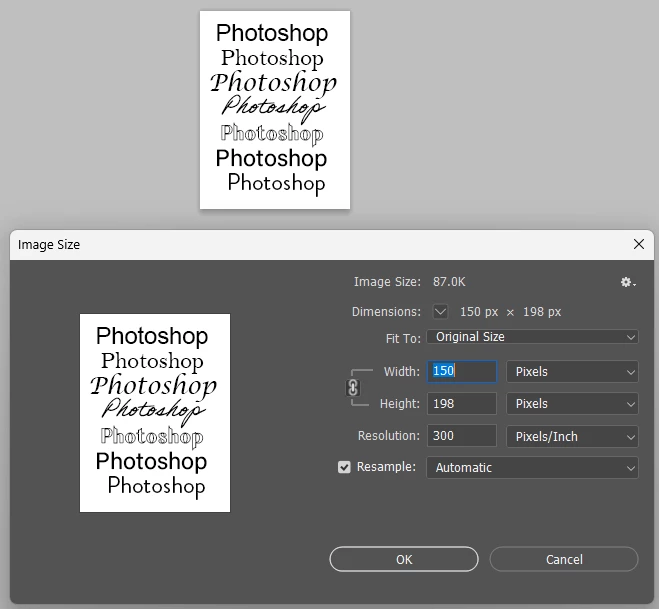This screenshot has height=609, width=659.
Task: Expand the Fit To Original Size dropdown
Action: point(532,337)
